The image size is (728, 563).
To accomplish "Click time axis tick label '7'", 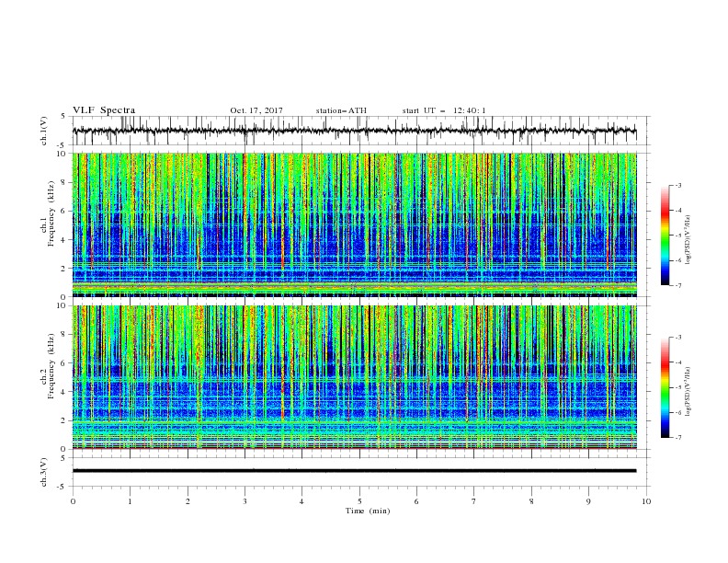I will click(x=473, y=501).
